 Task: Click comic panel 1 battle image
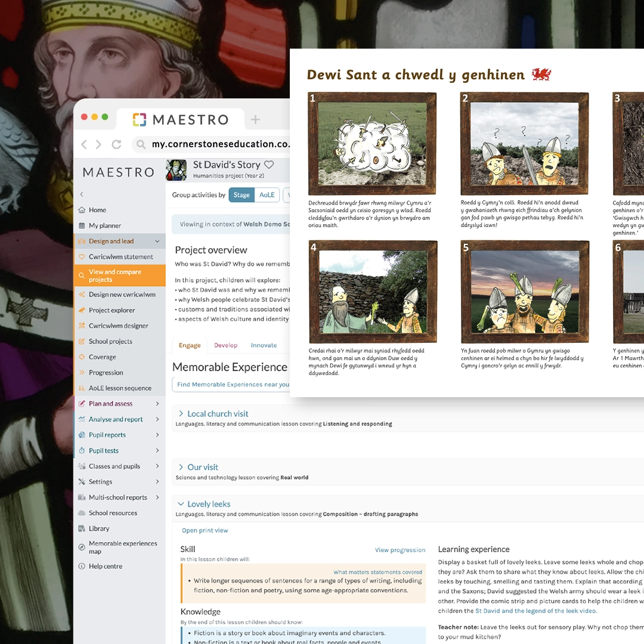pyautogui.click(x=373, y=143)
